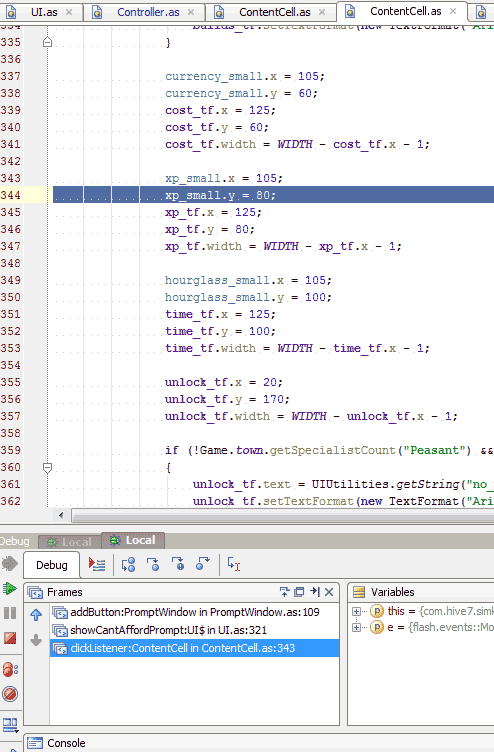Click the Frames panel hide-to-side icon
Viewport: 494px width, 752px height.
315,592
